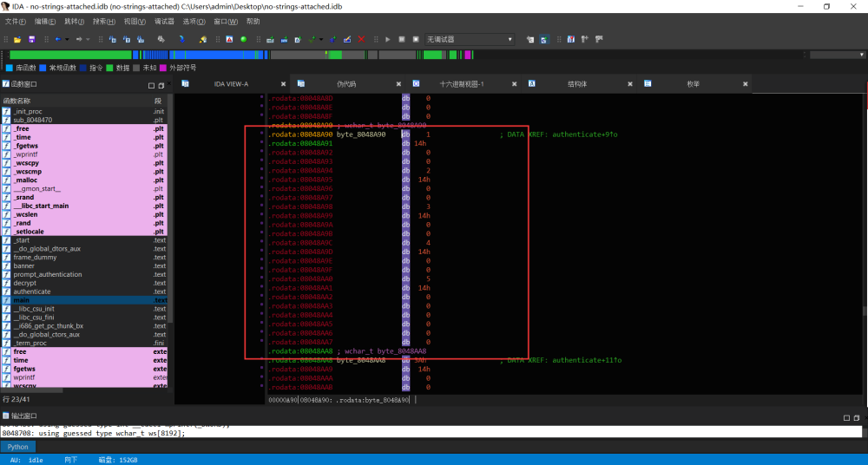Select the main function row

[84, 300]
